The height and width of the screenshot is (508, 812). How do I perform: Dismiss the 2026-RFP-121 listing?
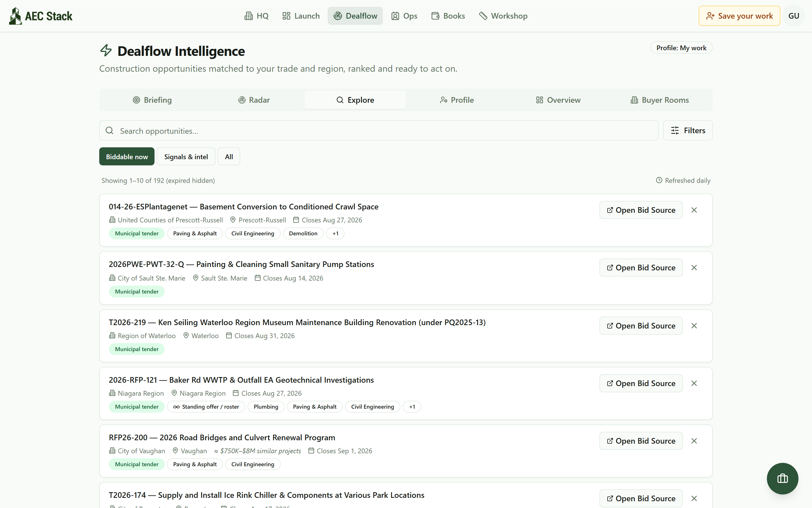[694, 383]
